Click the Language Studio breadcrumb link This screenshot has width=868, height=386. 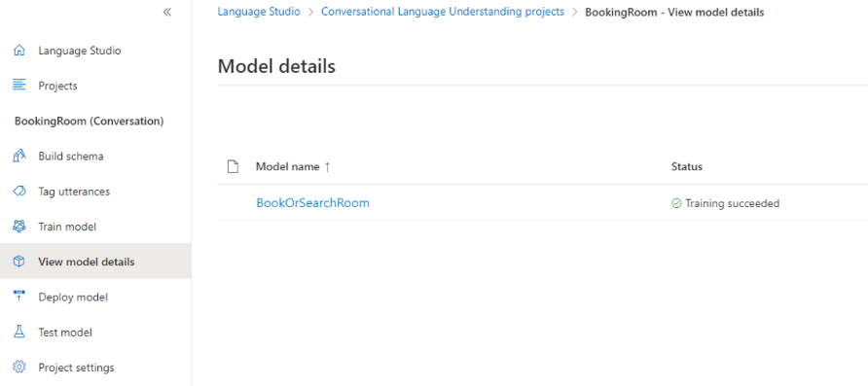coord(259,12)
